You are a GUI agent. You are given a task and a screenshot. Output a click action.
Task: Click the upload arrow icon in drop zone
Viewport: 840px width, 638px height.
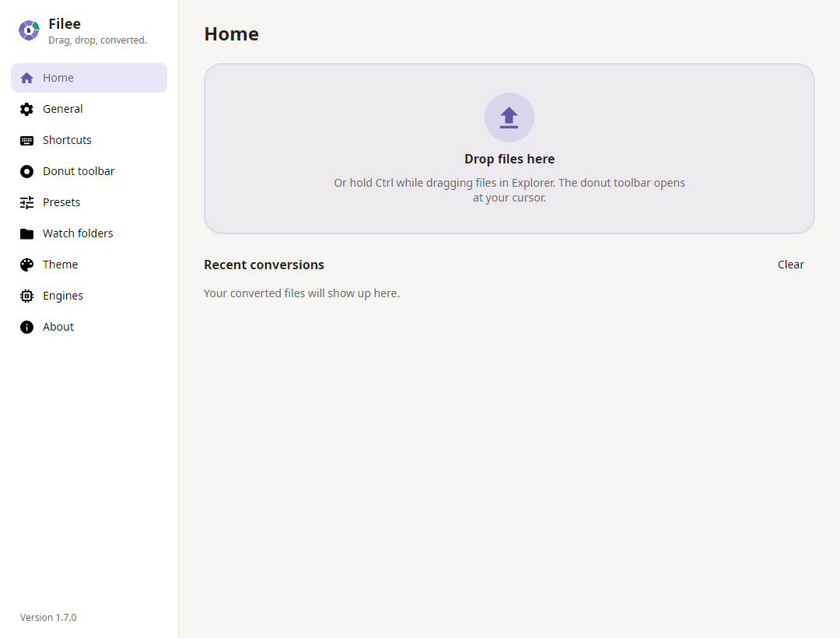[509, 117]
